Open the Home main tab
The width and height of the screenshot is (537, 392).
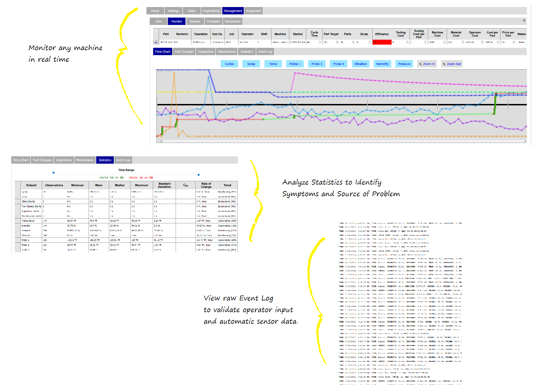coord(155,11)
